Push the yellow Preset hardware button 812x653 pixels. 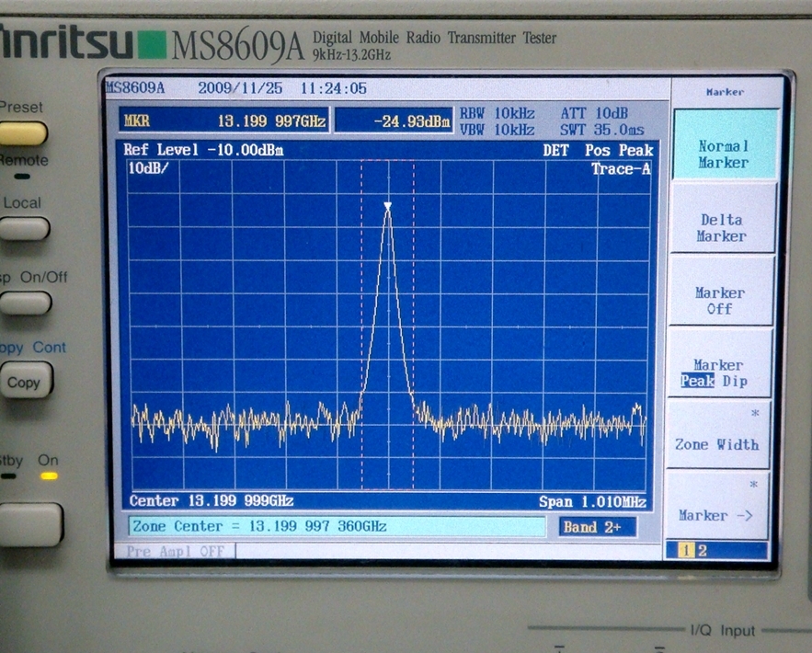23,133
